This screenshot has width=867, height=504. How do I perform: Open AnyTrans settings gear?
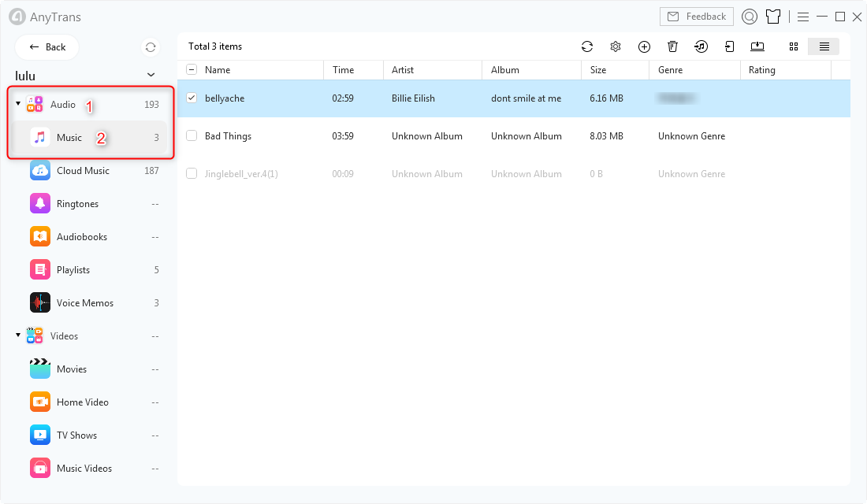tap(616, 46)
